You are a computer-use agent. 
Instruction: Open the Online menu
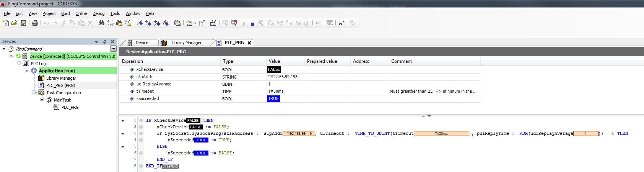coord(81,13)
